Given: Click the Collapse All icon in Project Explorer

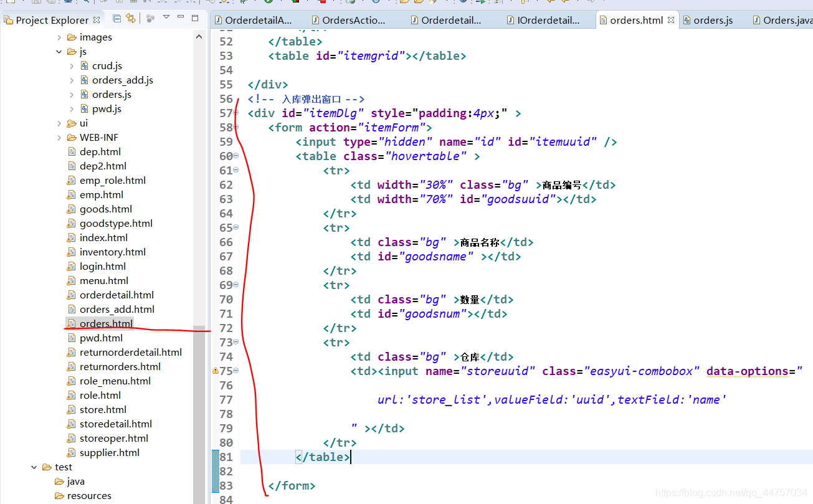Looking at the screenshot, I should 117,19.
